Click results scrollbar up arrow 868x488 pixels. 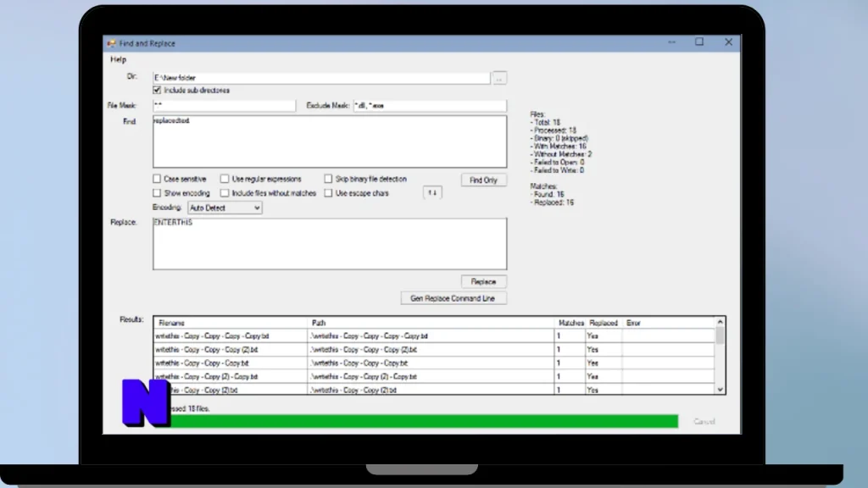pyautogui.click(x=720, y=321)
